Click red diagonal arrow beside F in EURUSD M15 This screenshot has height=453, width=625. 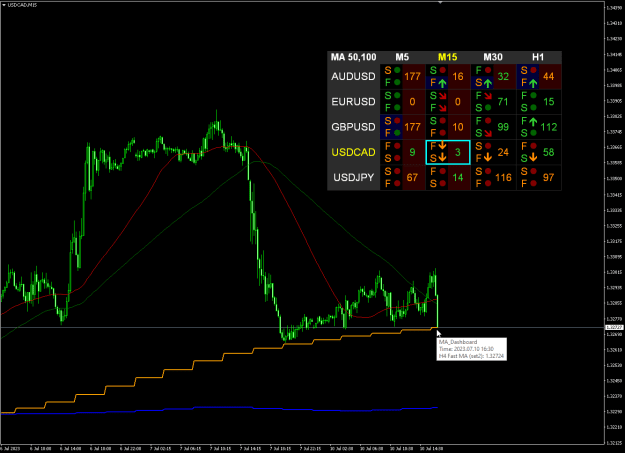tap(442, 108)
